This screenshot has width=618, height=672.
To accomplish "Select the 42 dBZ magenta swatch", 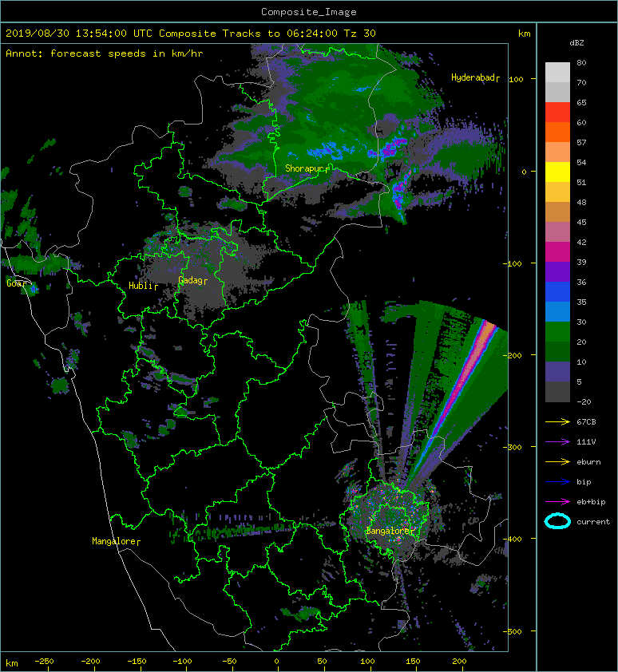I will 557,251.
